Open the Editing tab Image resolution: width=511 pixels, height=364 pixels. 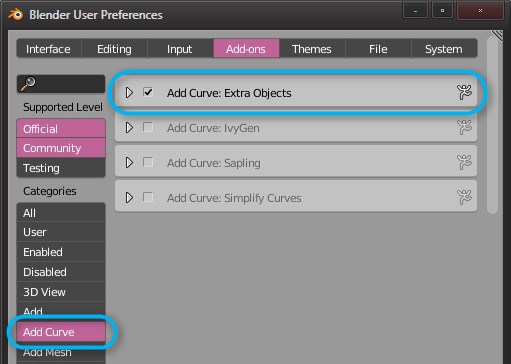[114, 49]
